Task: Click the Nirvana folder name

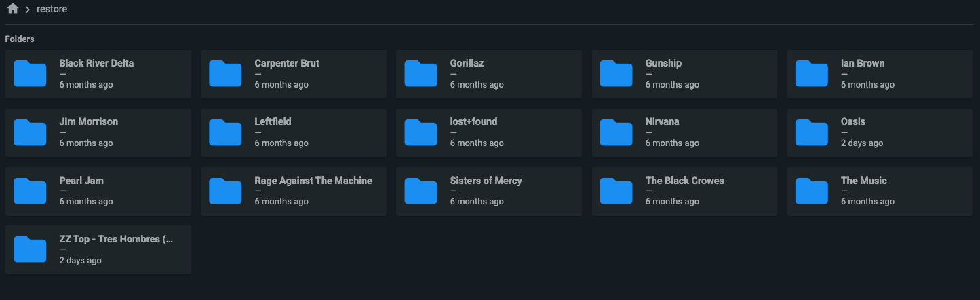Action: (x=662, y=121)
